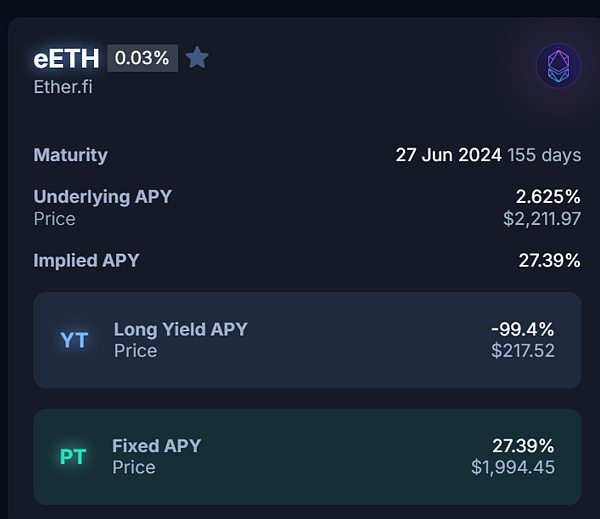
Task: Click the 0.03% fee badge
Action: tap(142, 58)
